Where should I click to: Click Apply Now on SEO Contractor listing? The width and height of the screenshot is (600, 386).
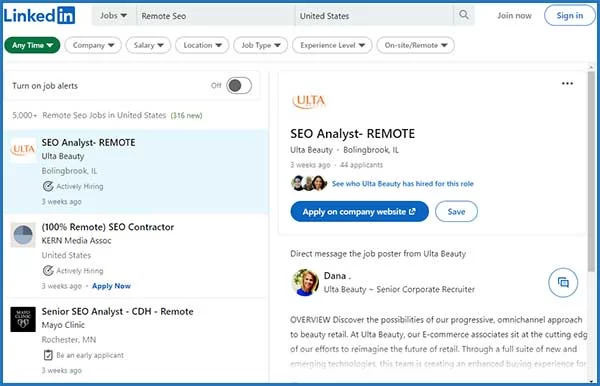tap(111, 286)
